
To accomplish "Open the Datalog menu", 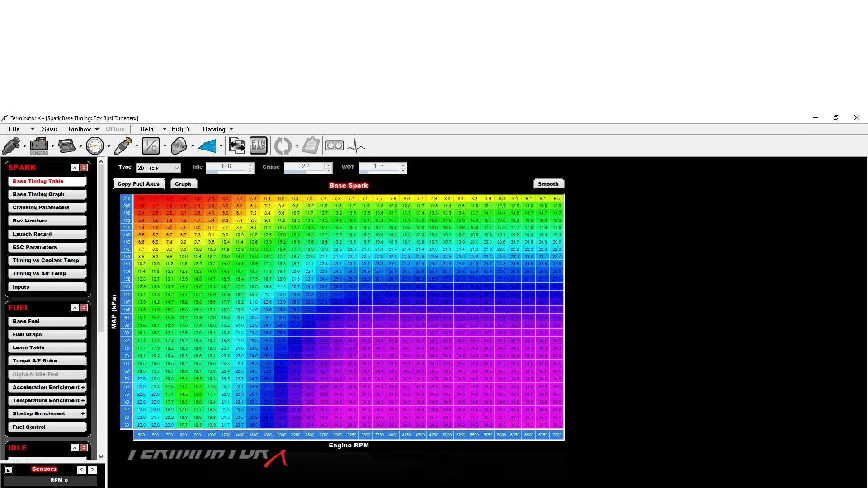I will (x=214, y=129).
